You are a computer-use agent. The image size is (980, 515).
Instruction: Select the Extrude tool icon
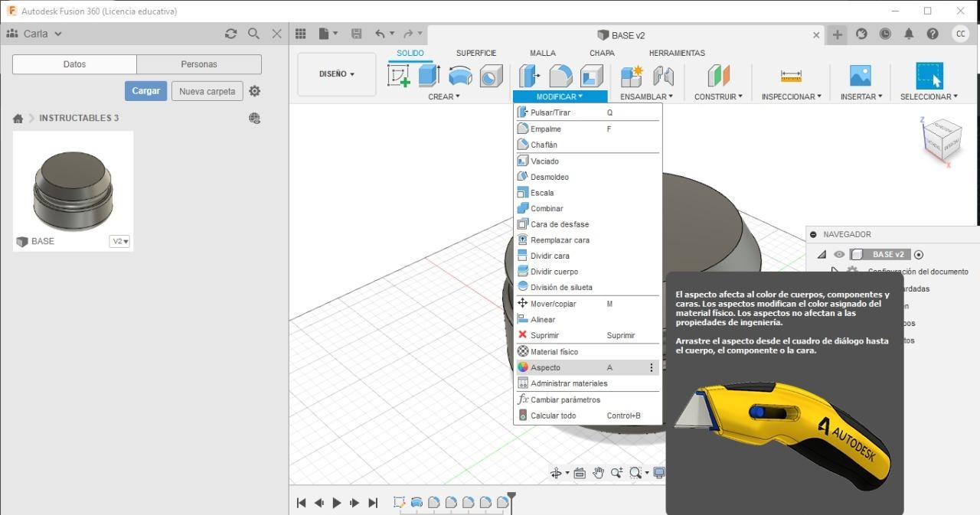pyautogui.click(x=429, y=76)
